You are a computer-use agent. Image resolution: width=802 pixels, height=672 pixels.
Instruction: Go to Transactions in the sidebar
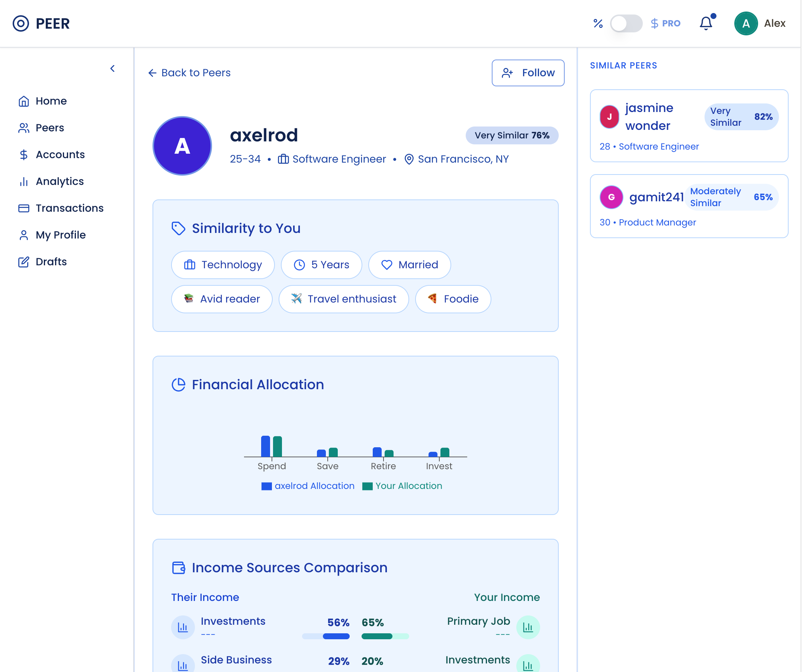click(x=70, y=208)
